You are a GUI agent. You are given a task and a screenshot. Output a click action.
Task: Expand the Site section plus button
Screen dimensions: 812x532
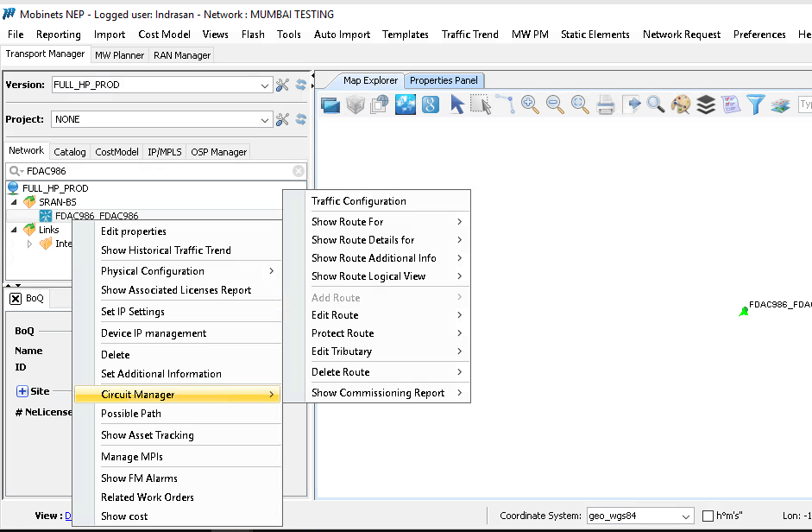click(22, 391)
